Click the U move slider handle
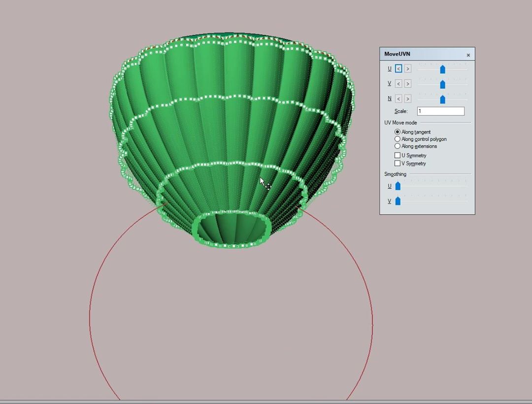Viewport: 532px width, 404px height. click(442, 69)
